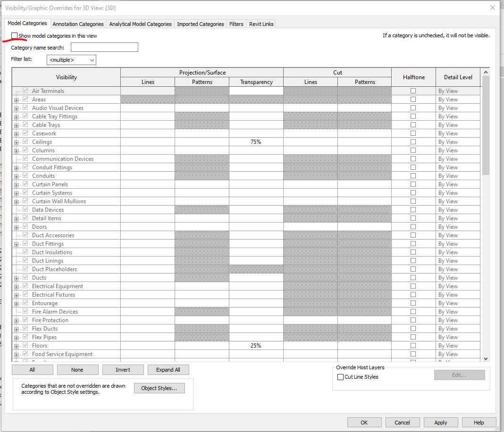Click the Expand All button
Image resolution: width=504 pixels, height=432 pixels.
(168, 369)
